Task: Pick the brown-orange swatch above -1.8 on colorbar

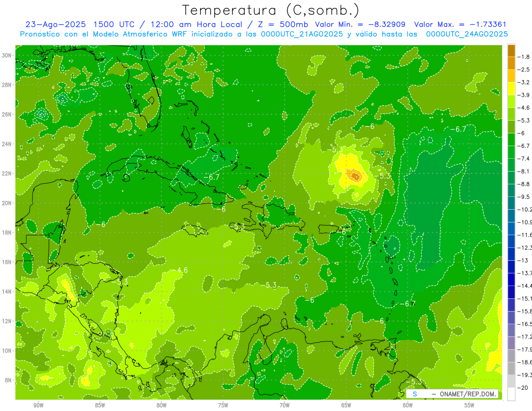Action: pyautogui.click(x=511, y=51)
